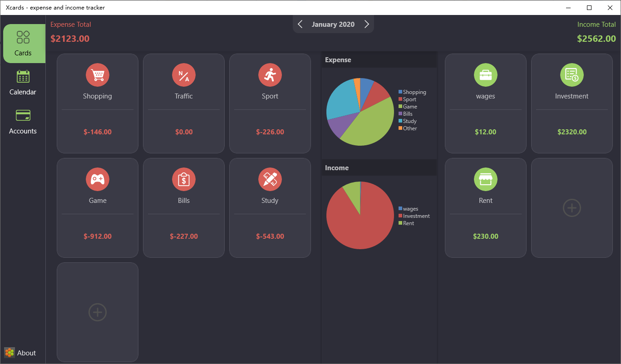The width and height of the screenshot is (621, 364).
Task: Open the Shopping cart expense icon
Action: point(98,75)
